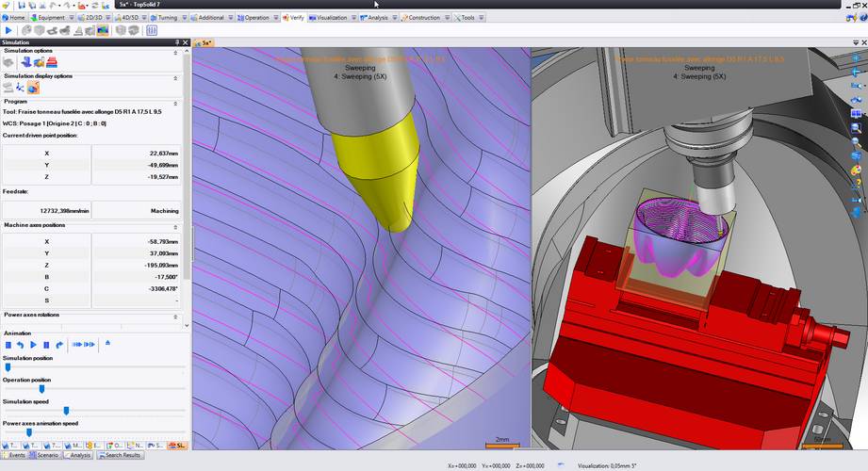The image size is (868, 471).
Task: Switch to the Scenario tab at bottom
Action: point(46,455)
